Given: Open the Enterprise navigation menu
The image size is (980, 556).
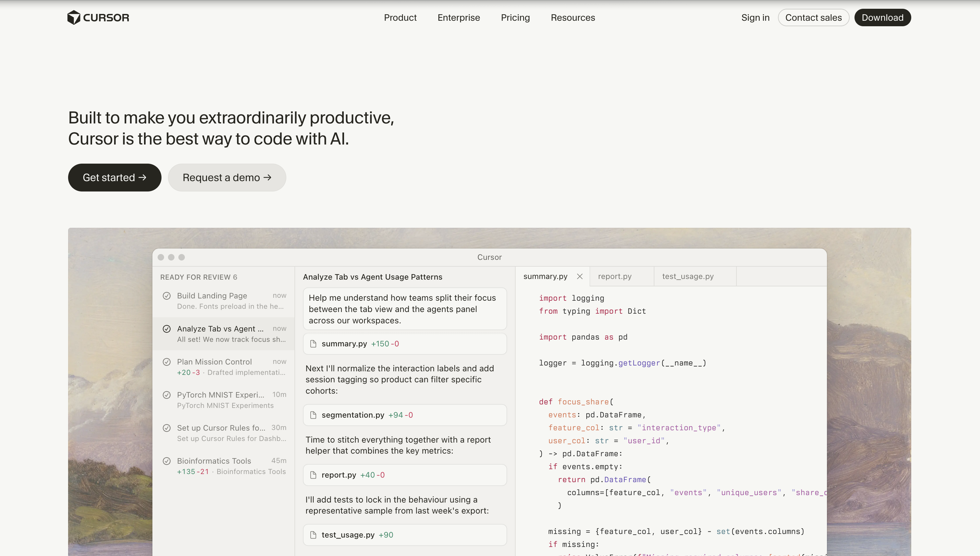Looking at the screenshot, I should pos(459,17).
